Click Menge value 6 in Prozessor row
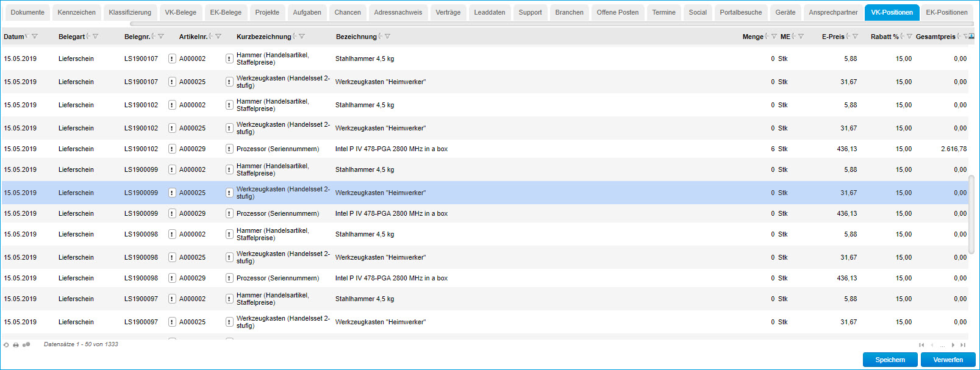This screenshot has height=370, width=980. (773, 149)
